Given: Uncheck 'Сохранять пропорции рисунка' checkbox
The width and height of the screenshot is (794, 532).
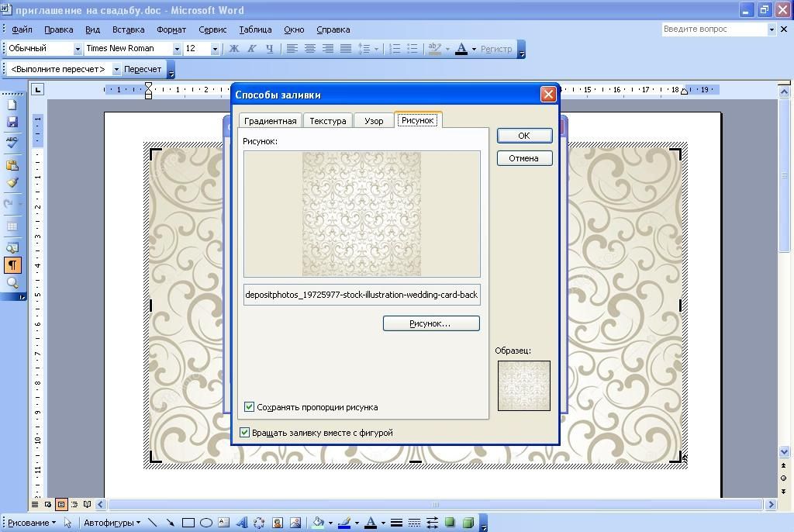Looking at the screenshot, I should [x=250, y=406].
